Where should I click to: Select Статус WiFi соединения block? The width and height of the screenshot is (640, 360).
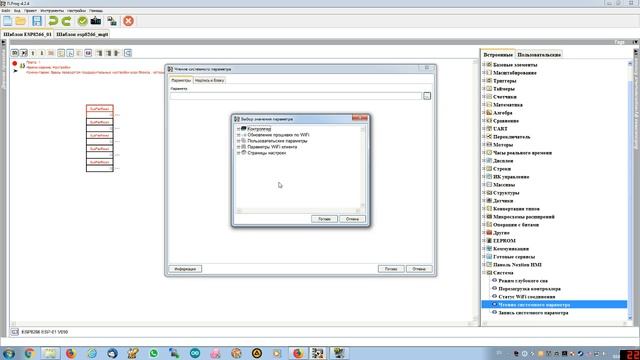(527, 297)
